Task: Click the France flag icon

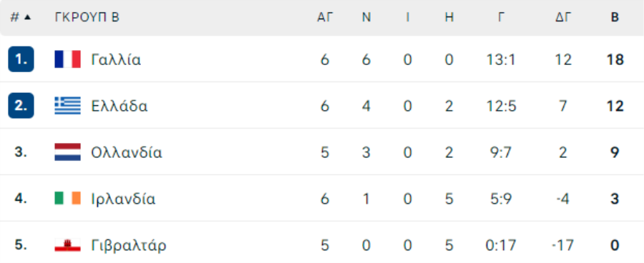Action: tap(68, 59)
